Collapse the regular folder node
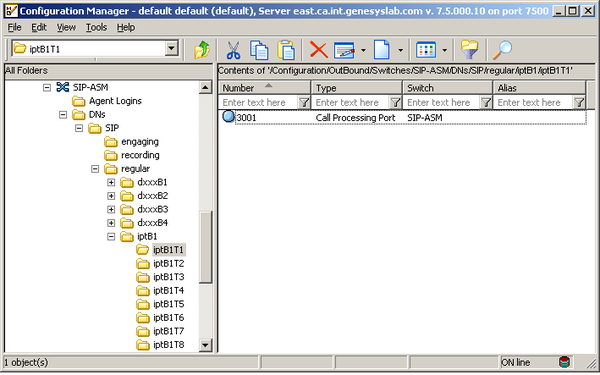Screen dimensions: 600x375 [x=95, y=169]
